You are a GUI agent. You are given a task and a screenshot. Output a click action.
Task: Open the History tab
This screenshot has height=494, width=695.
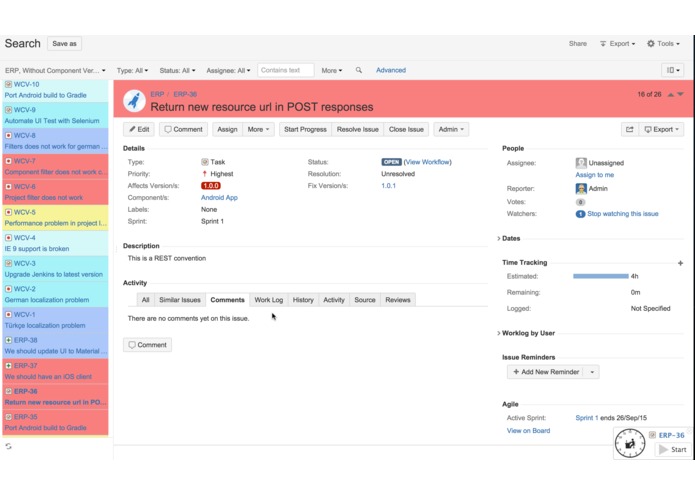point(303,300)
